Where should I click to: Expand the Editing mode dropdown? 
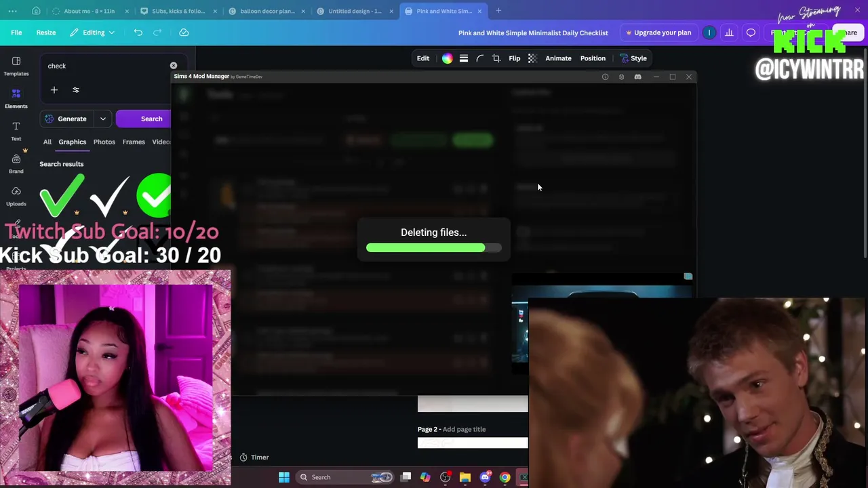[92, 33]
